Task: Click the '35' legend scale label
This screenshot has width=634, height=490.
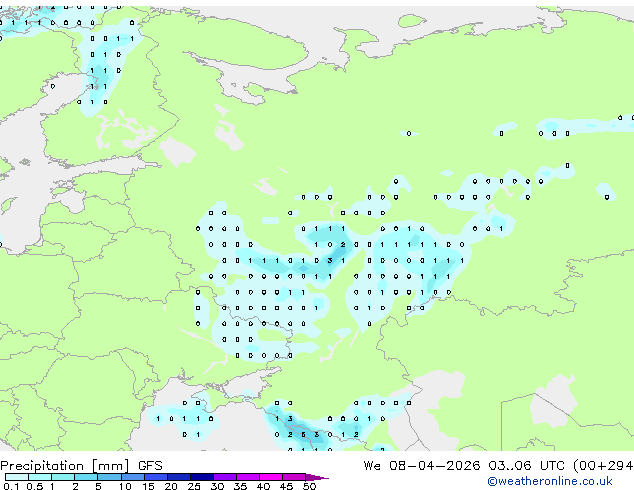Action: (x=241, y=486)
